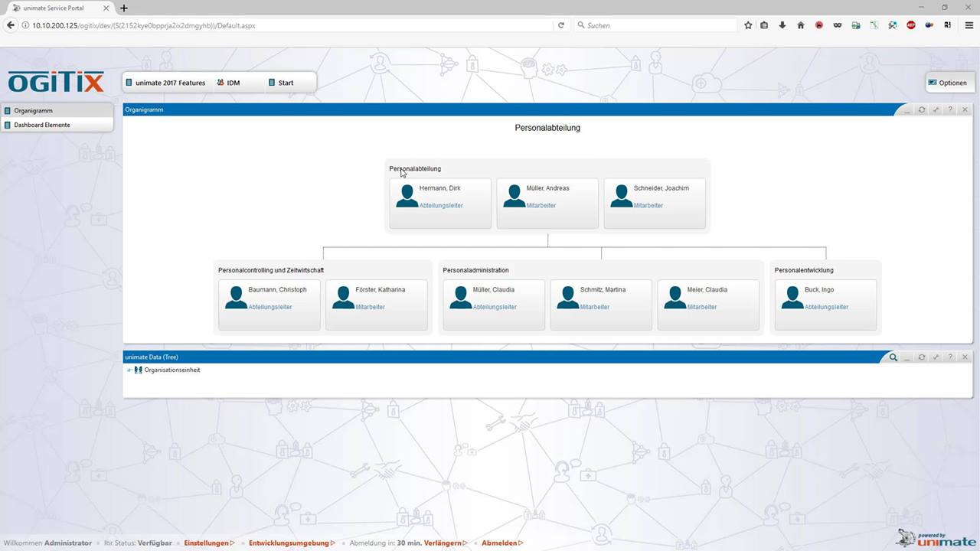This screenshot has height=551, width=980.
Task: Open a new browser tab
Action: click(x=124, y=8)
